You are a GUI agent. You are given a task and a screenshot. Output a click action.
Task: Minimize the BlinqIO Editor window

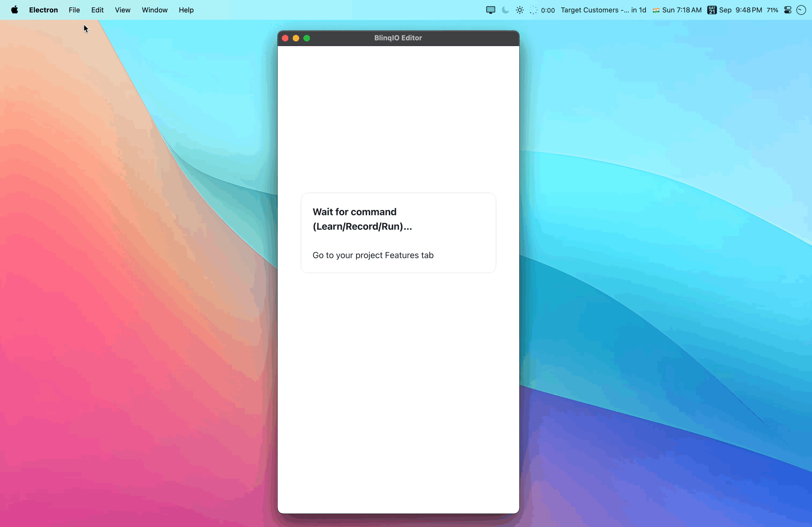pos(296,38)
